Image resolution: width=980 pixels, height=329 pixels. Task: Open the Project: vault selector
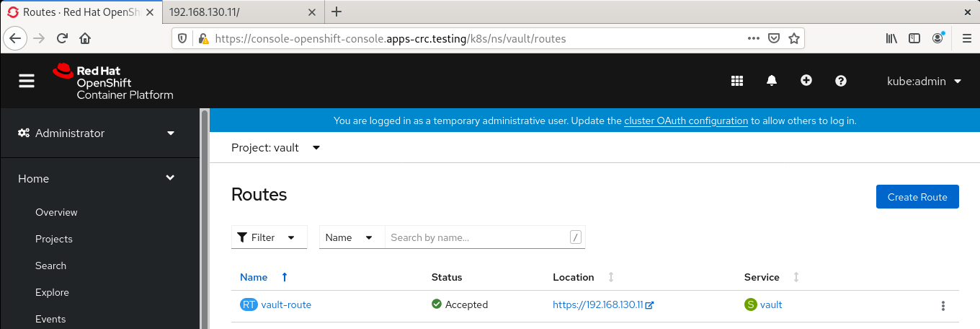(275, 148)
